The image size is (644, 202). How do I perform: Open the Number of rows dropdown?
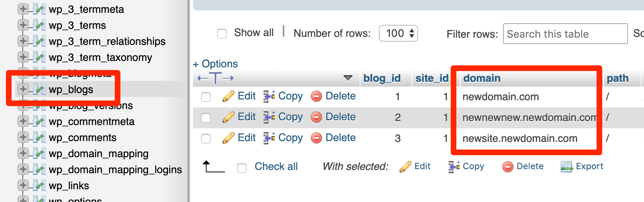pyautogui.click(x=398, y=33)
